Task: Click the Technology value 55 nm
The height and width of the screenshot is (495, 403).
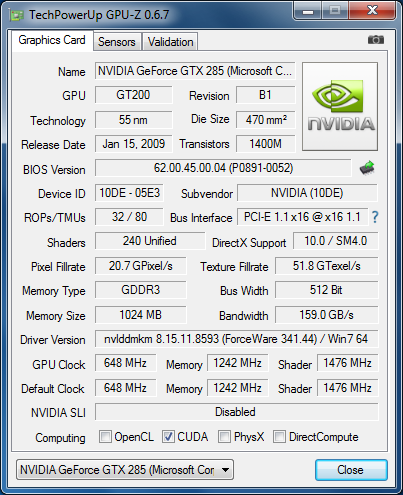Action: [133, 120]
